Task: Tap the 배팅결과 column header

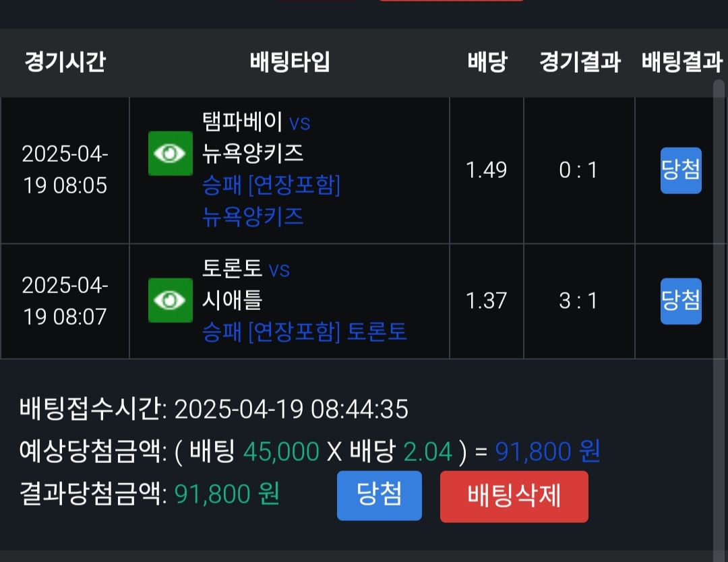Action: [681, 63]
